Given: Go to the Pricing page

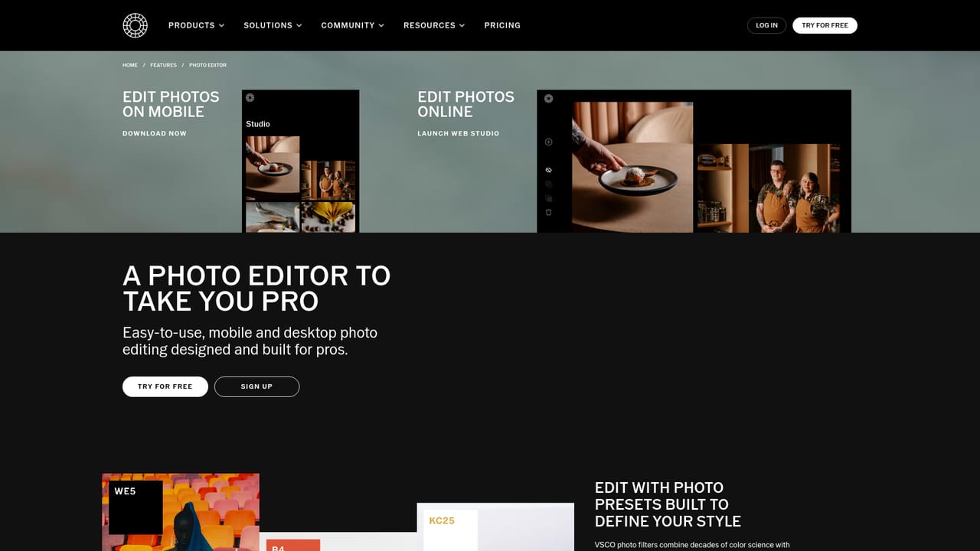Looking at the screenshot, I should 502,25.
